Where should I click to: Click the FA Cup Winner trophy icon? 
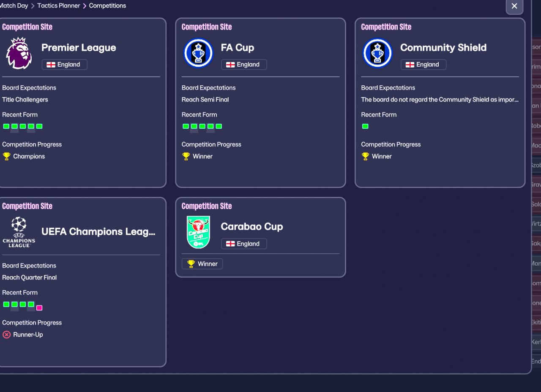coord(186,156)
